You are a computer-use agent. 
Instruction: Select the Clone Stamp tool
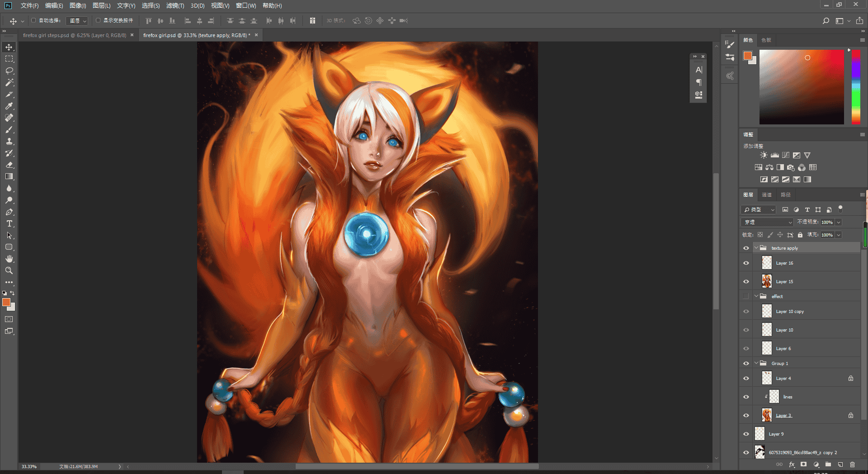[x=9, y=141]
